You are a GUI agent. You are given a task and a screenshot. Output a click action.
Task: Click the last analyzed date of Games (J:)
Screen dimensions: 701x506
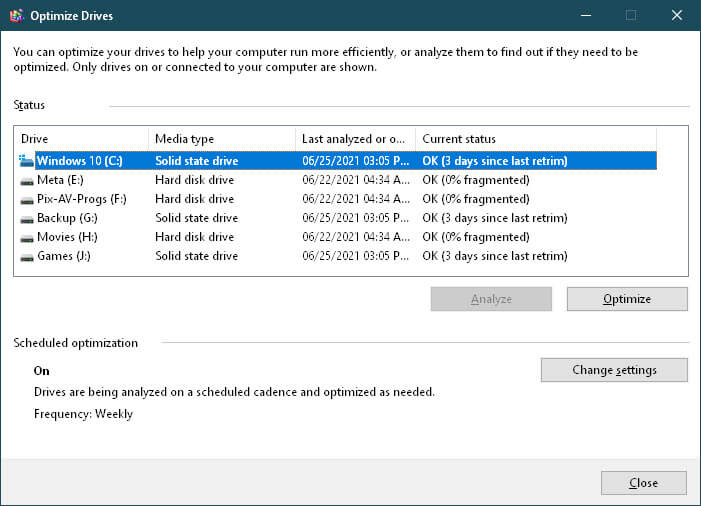coord(356,256)
